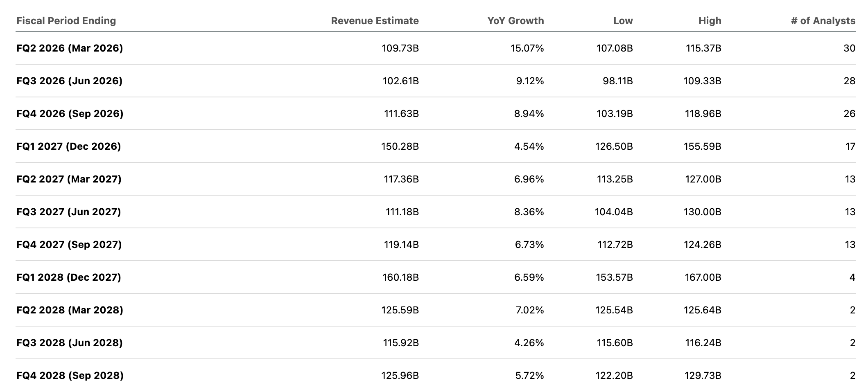This screenshot has width=868, height=392.
Task: Select the FQ2 2028 (Mar 2028) row label
Action: tap(70, 310)
